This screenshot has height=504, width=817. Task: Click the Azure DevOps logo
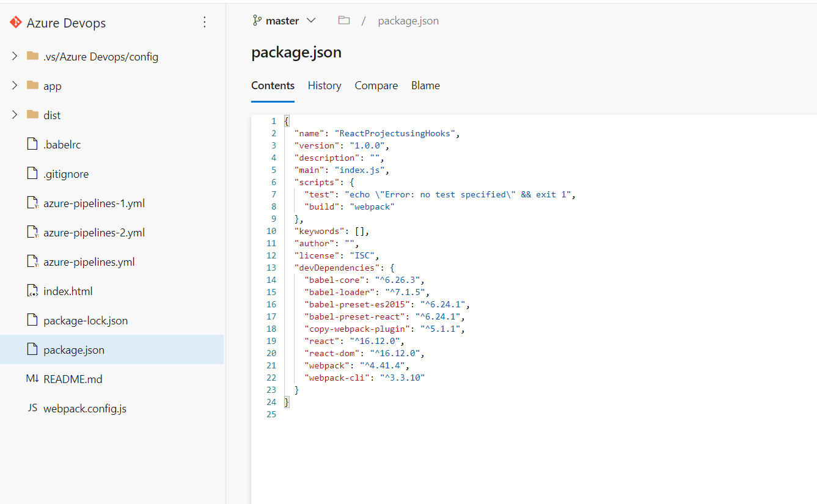15,23
